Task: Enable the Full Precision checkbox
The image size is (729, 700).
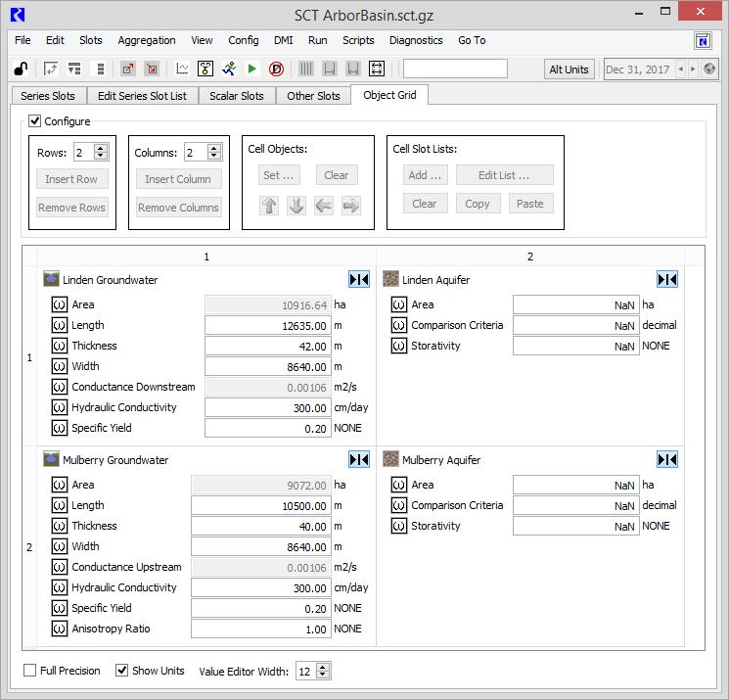Action: 30,671
